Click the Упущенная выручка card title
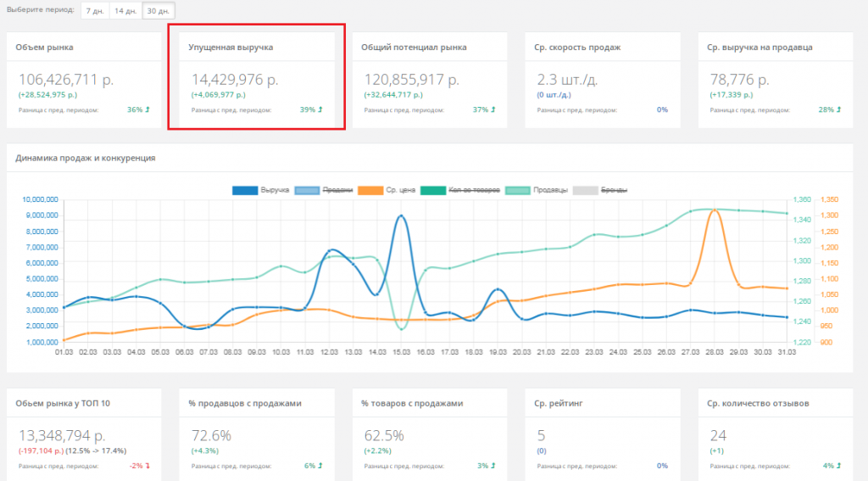This screenshot has width=868, height=481. tap(231, 48)
